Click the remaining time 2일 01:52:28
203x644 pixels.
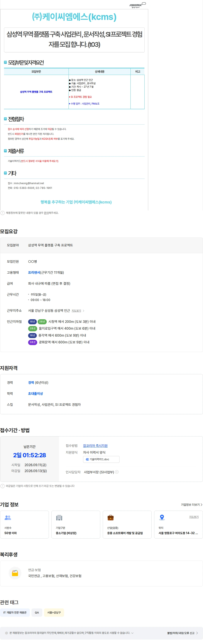[x=29, y=455]
